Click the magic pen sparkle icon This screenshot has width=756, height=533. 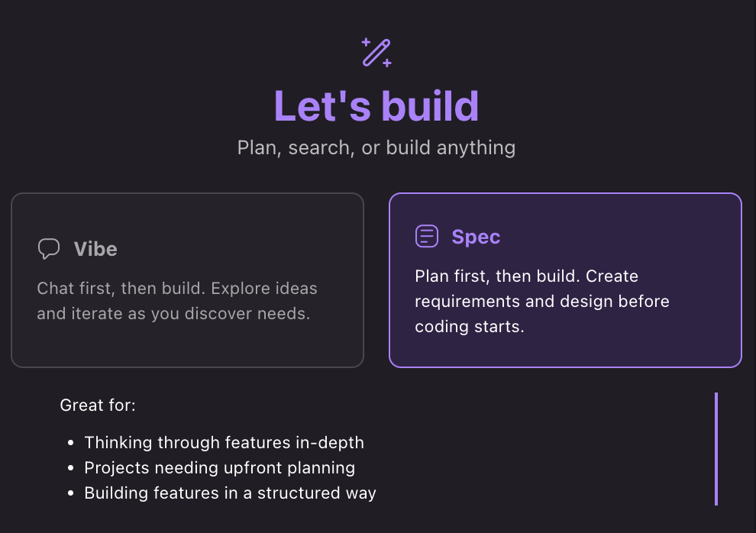pyautogui.click(x=376, y=51)
